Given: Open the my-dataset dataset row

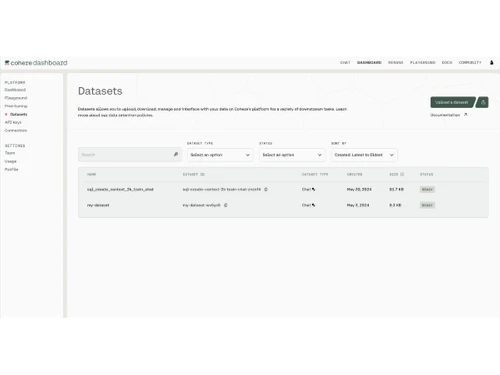Looking at the screenshot, I should click(98, 205).
